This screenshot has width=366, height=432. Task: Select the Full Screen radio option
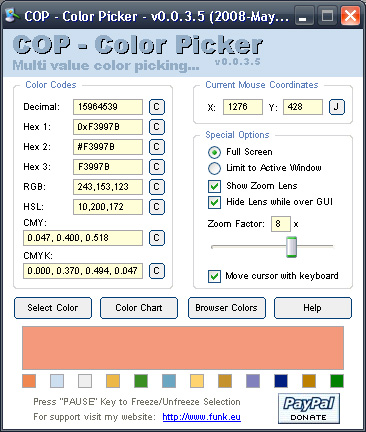pos(214,152)
